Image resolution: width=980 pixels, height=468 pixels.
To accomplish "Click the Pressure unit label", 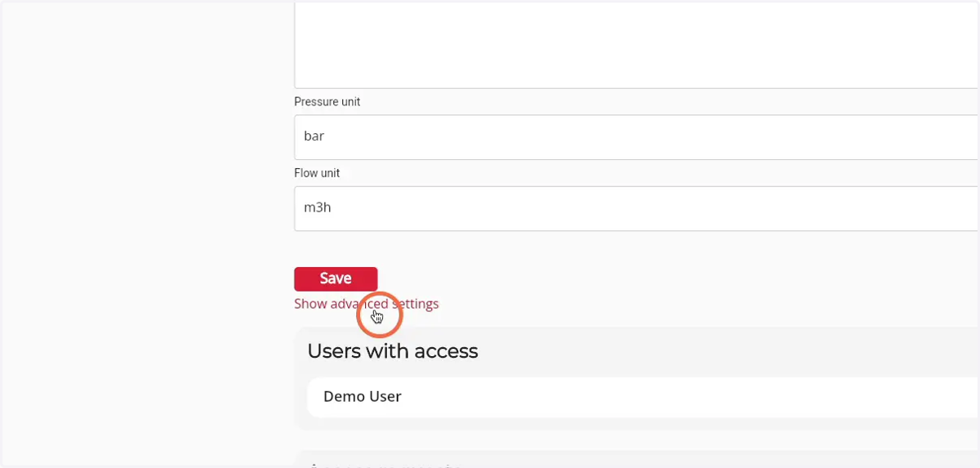I will click(327, 102).
